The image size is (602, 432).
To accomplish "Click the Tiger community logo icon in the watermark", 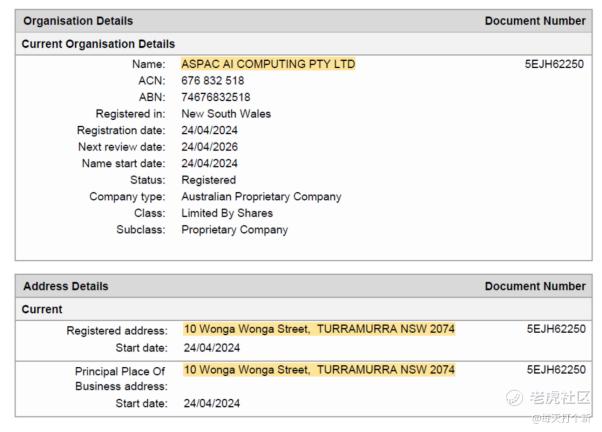I will point(514,397).
